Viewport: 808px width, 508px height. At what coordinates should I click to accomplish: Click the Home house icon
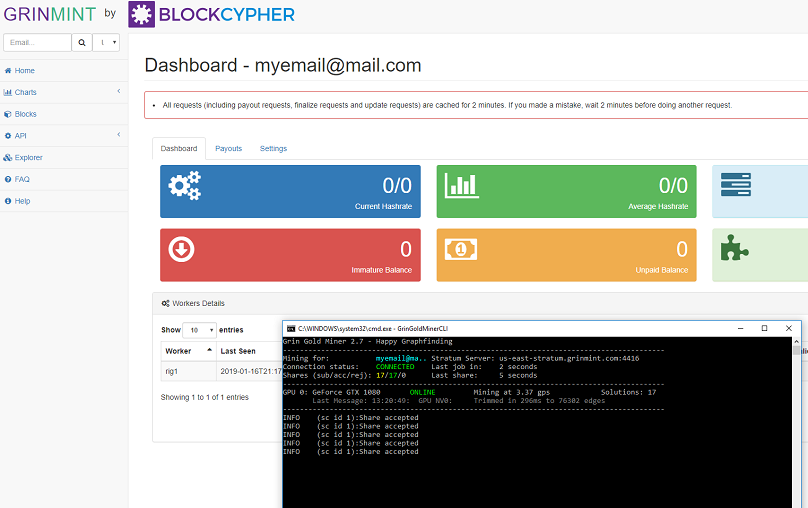[8, 71]
